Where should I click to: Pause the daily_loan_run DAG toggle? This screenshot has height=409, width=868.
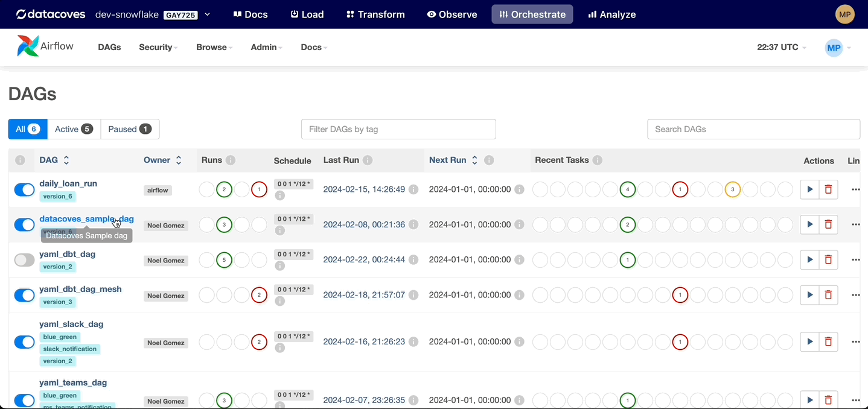pyautogui.click(x=25, y=189)
